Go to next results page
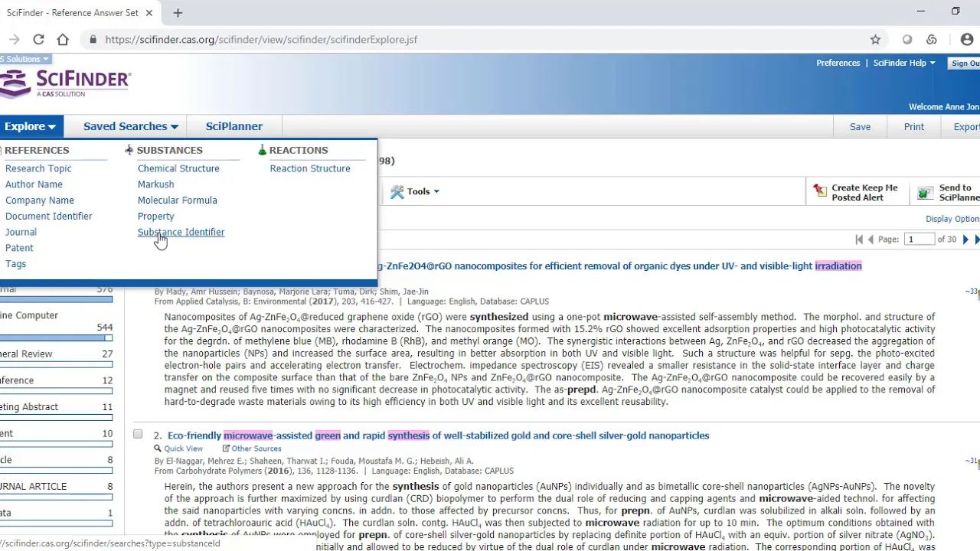 (x=965, y=240)
